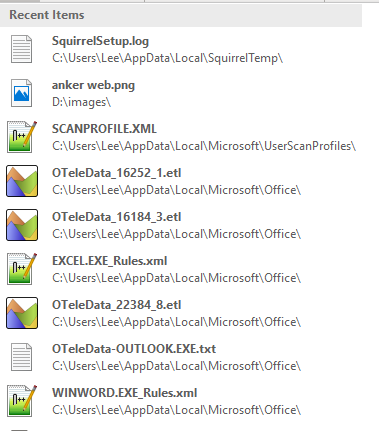This screenshot has height=431, width=379.
Task: Select the EXCEL.EXE_Rules.xml Notepad++ icon
Action: (x=22, y=269)
